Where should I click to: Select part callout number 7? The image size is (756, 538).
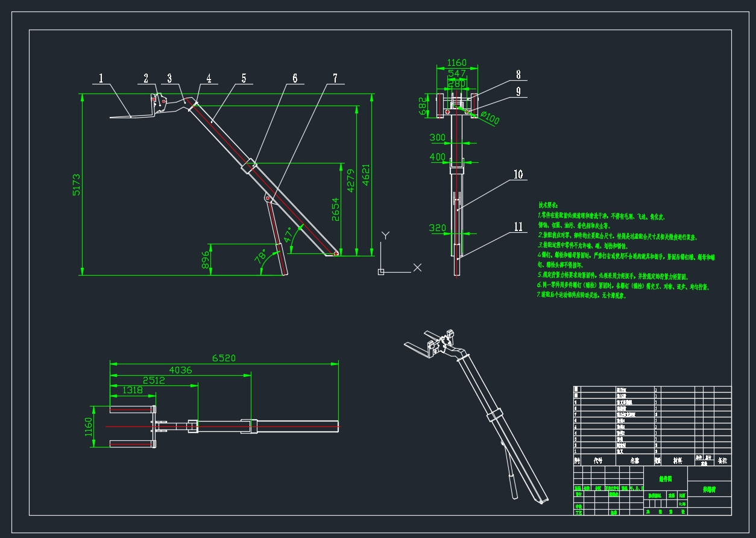pos(335,78)
